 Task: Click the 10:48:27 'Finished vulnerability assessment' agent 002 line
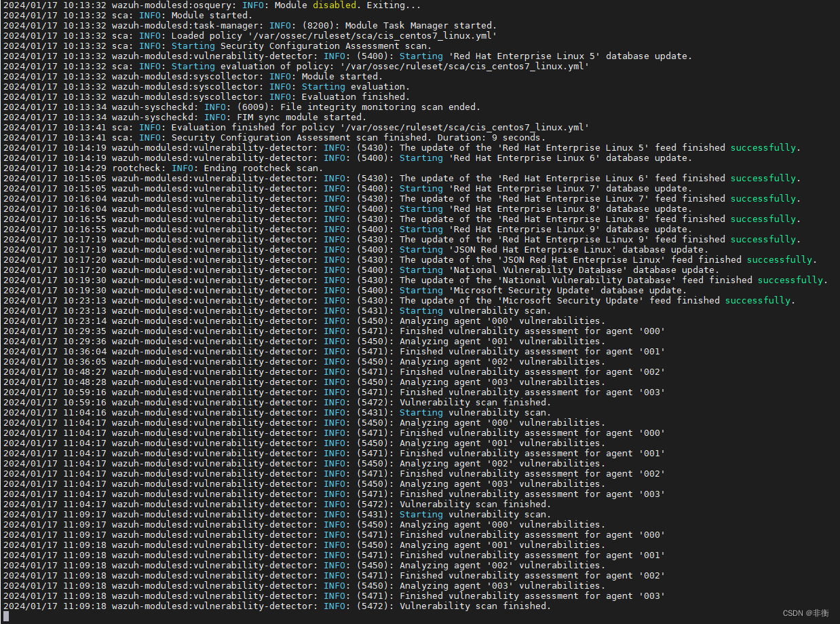click(334, 372)
